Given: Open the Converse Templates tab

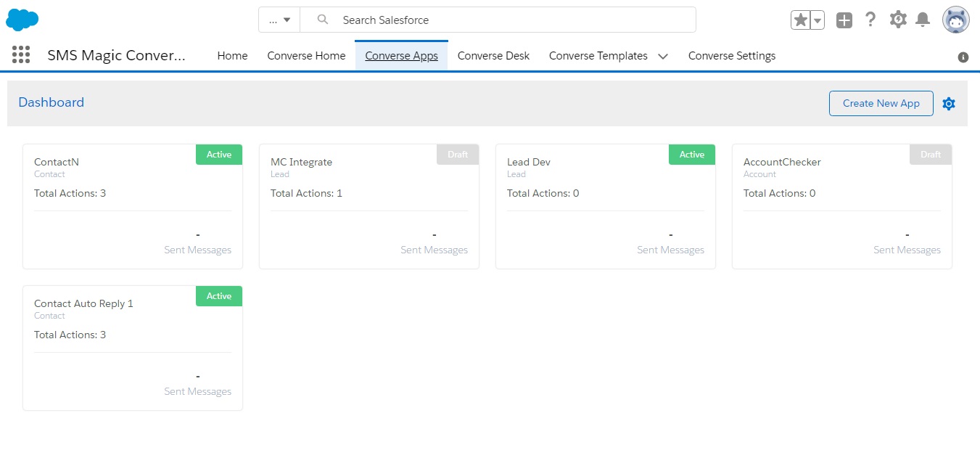Looking at the screenshot, I should click(598, 56).
